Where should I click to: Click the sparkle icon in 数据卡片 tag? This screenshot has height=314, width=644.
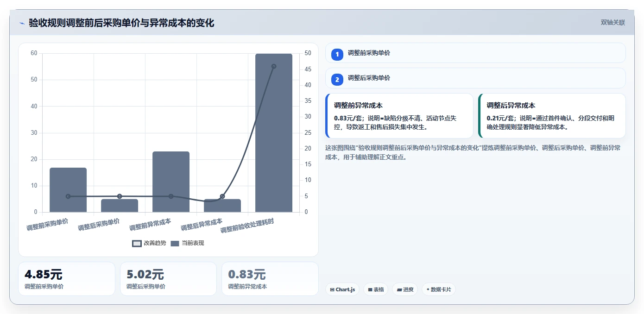428,289
